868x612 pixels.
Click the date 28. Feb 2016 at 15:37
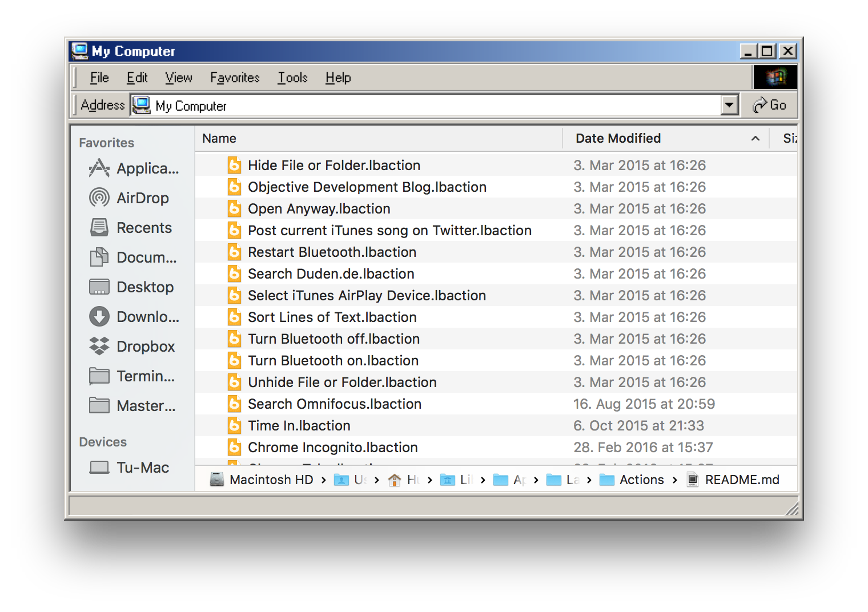(644, 447)
